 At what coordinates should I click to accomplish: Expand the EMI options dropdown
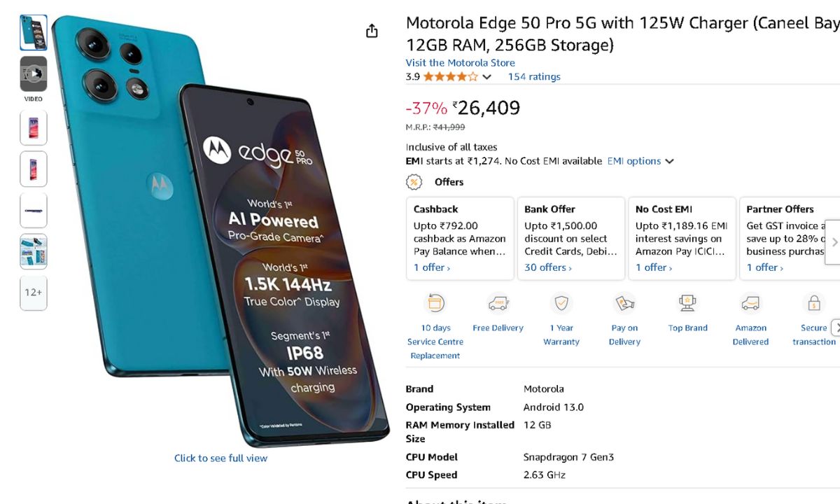(x=640, y=161)
